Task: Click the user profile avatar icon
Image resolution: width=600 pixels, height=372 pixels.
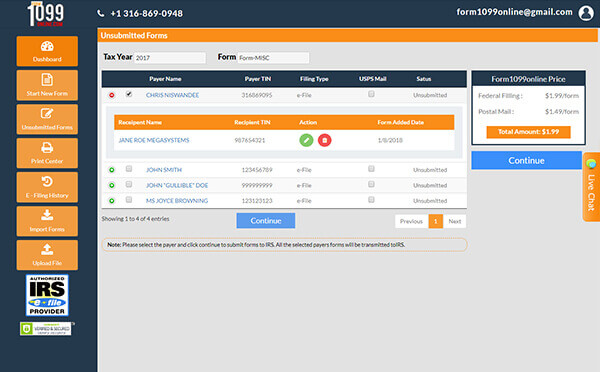Action: pyautogui.click(x=586, y=13)
